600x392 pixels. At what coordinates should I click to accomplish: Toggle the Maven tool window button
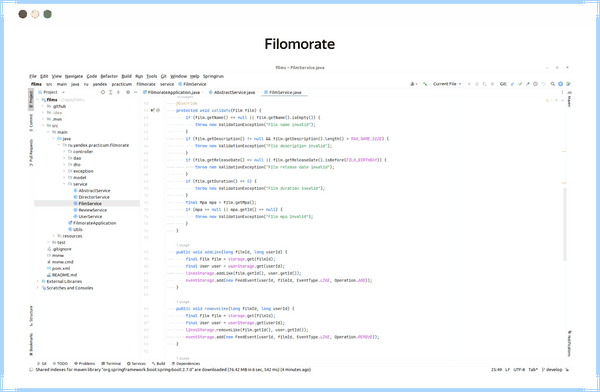(x=569, y=100)
